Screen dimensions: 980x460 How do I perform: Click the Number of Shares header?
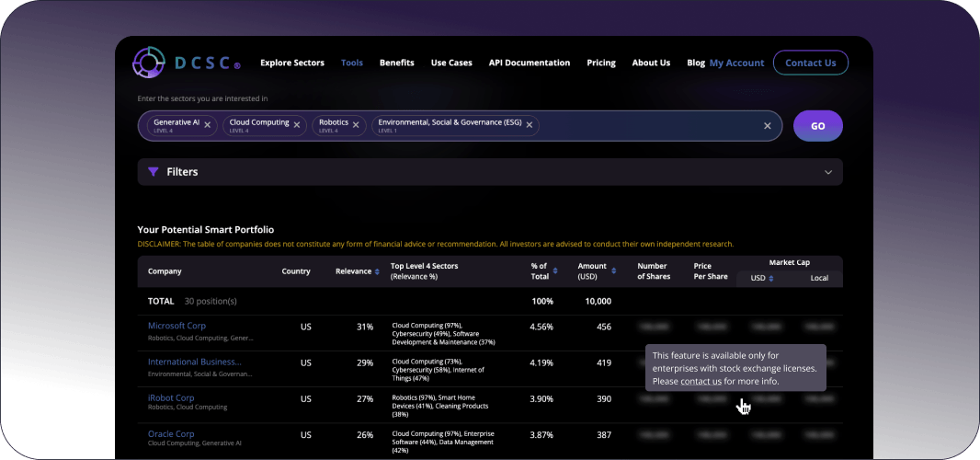click(654, 271)
